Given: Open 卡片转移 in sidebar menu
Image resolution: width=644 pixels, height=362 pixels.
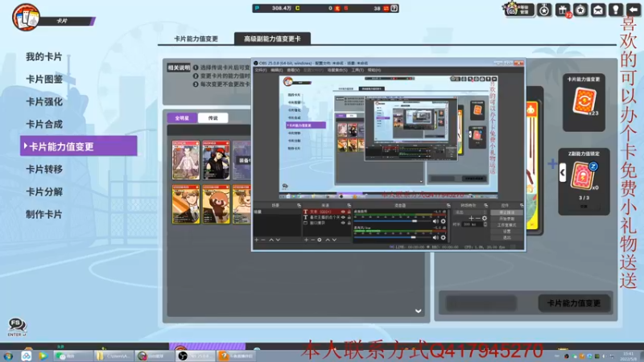Looking at the screenshot, I should click(44, 169).
